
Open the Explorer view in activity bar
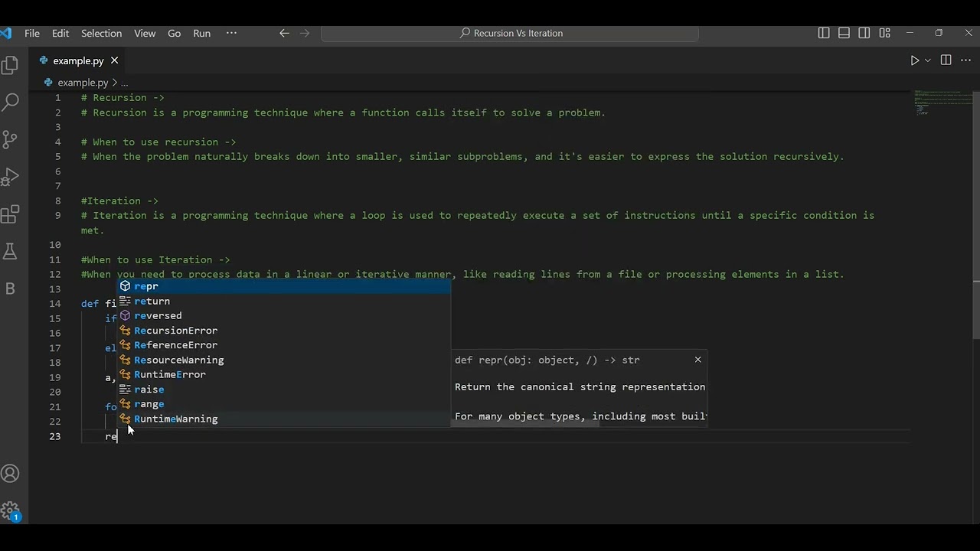11,65
